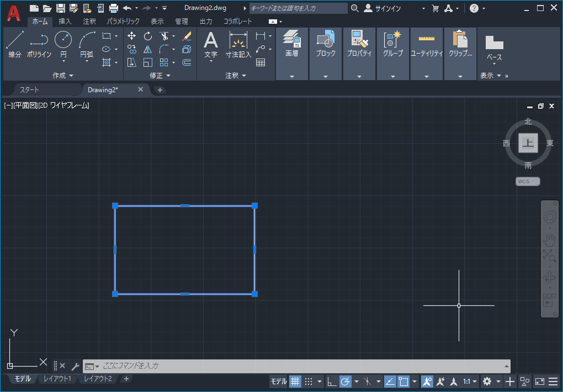Open the 1:1 annotation scale selector
Screen dimensions: 563x392
[x=470, y=381]
